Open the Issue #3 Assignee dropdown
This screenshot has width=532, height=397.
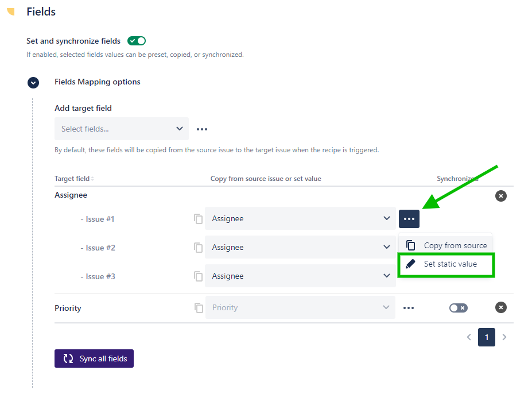pos(300,276)
